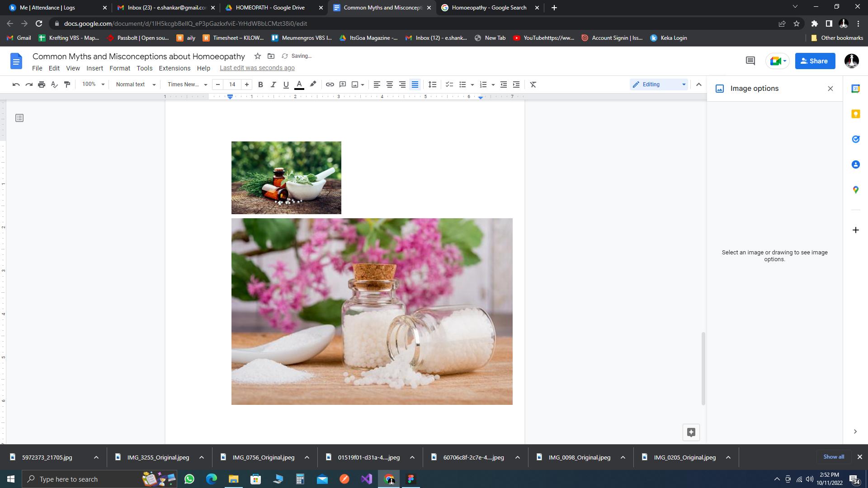Click the Clear formatting icon

click(533, 84)
